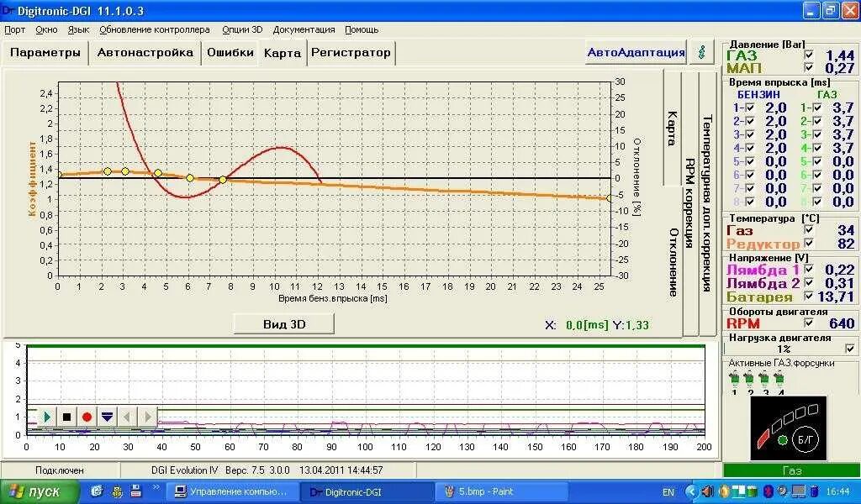
Task: Click yellow map point near 7.6 ms
Action: coord(223,179)
